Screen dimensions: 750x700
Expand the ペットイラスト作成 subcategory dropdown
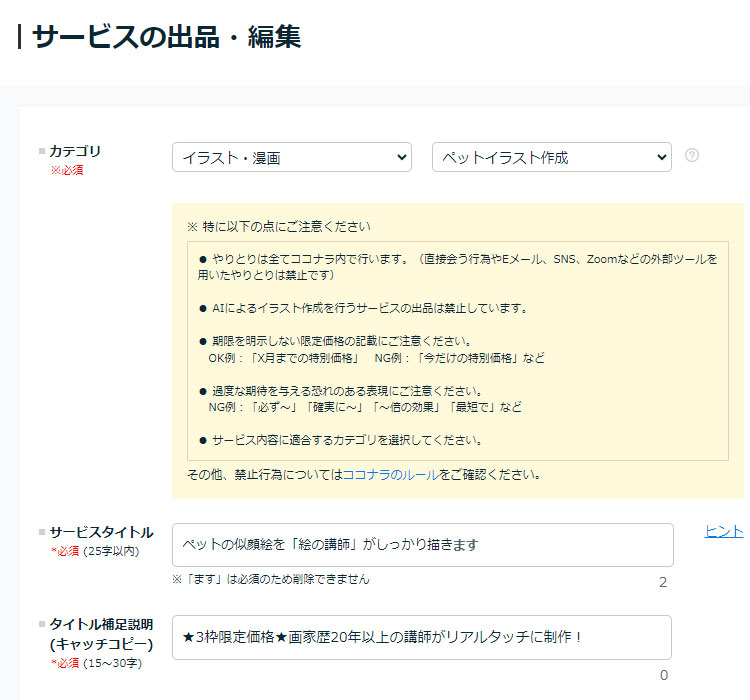click(x=551, y=157)
